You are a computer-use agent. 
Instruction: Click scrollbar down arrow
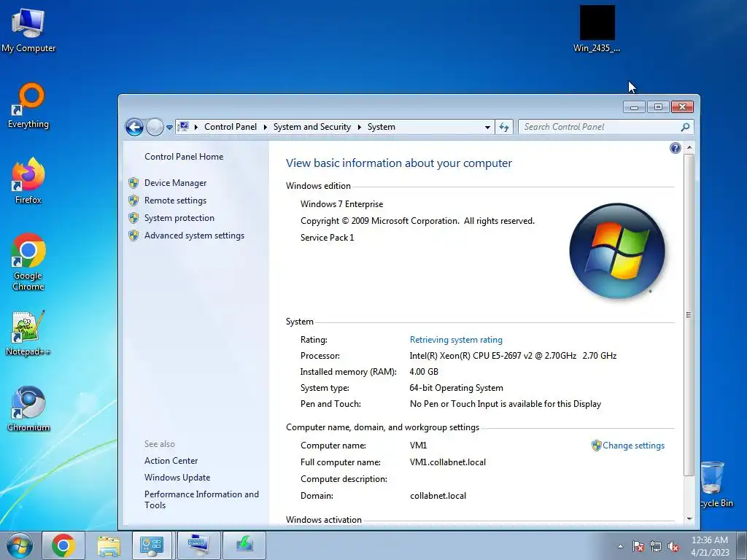(x=689, y=519)
